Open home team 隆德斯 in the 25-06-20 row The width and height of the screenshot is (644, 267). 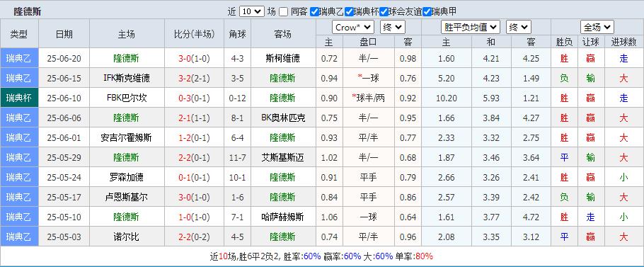[x=127, y=58]
